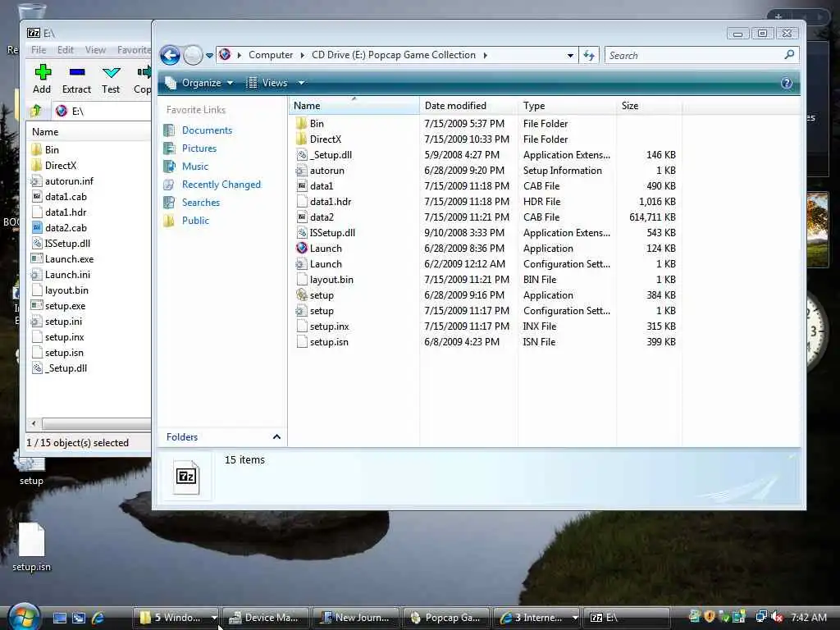The image size is (840, 630).
Task: Select data1.hdr row in Explorer
Action: coord(486,202)
